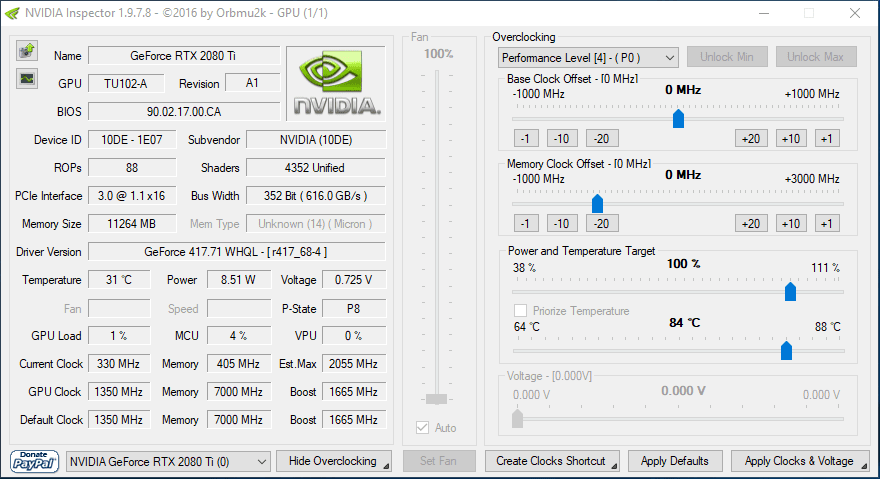The image size is (880, 479).
Task: Click the Shaders value 4352 Unified
Action: (316, 168)
